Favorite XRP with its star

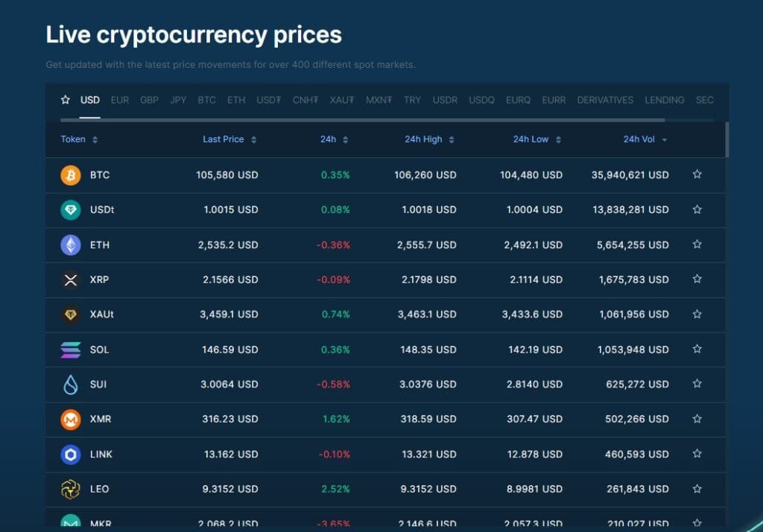(697, 279)
